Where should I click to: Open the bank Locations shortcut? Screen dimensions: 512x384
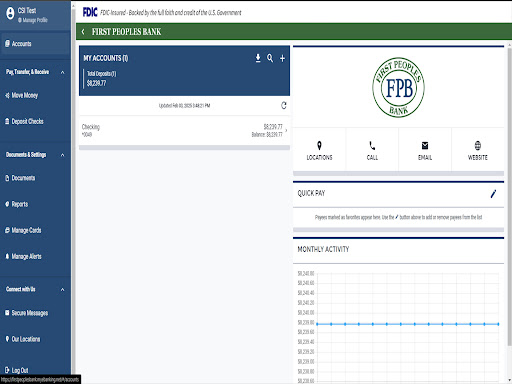(x=319, y=150)
